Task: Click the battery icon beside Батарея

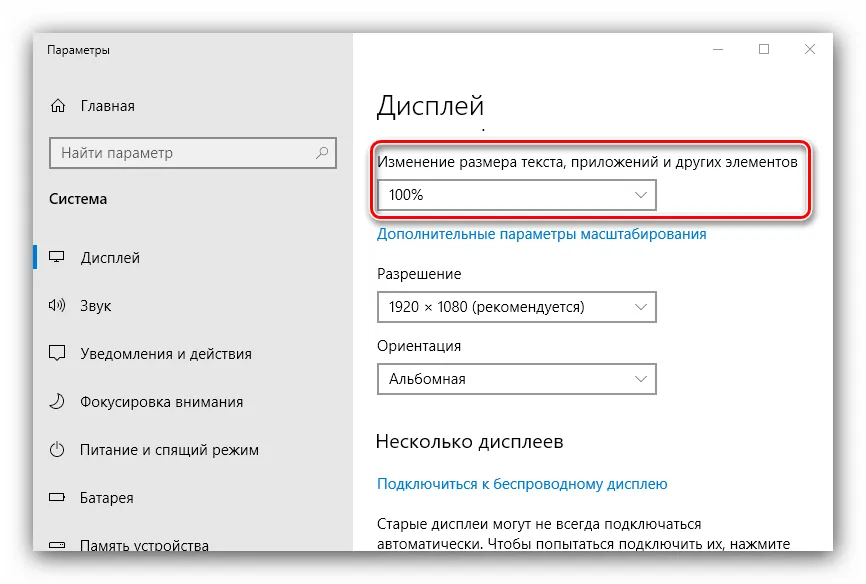Action: pyautogui.click(x=57, y=497)
